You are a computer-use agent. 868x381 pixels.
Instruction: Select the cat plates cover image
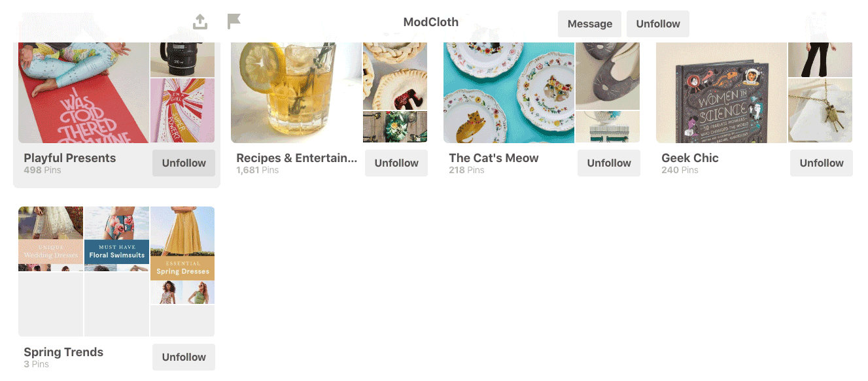coord(508,93)
